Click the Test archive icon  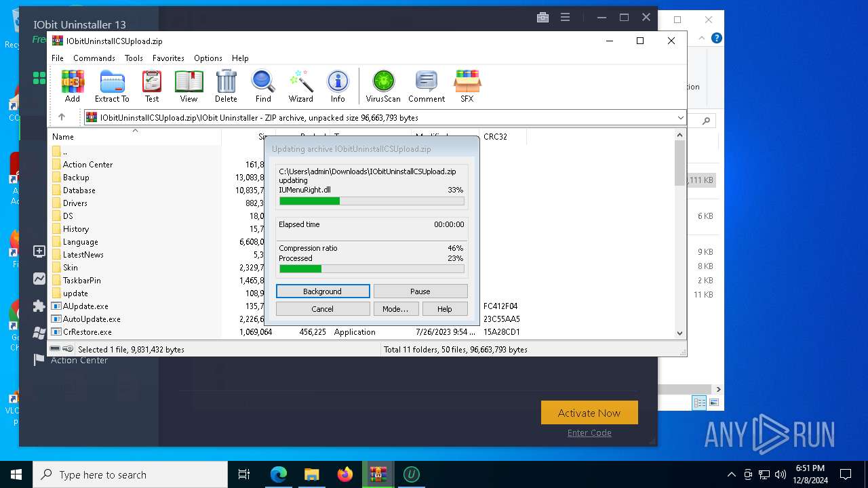(x=152, y=86)
